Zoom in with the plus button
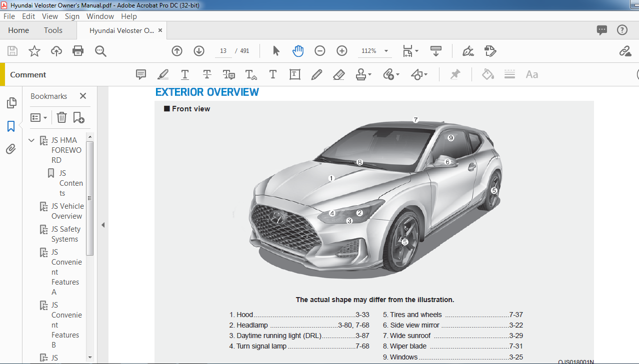Image resolution: width=639 pixels, height=364 pixels. 342,51
